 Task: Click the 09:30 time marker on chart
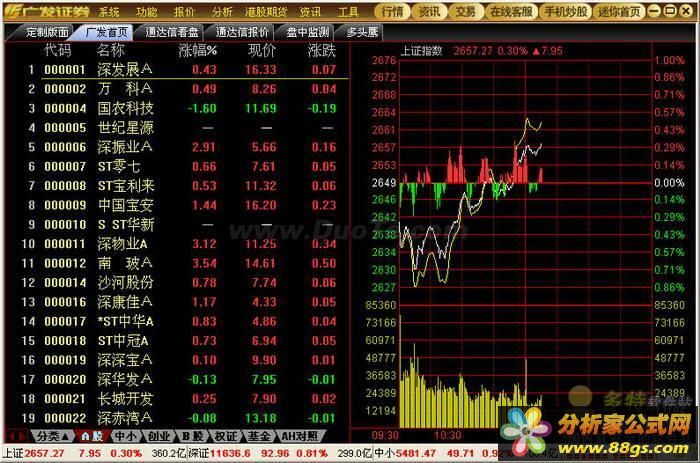pos(385,435)
